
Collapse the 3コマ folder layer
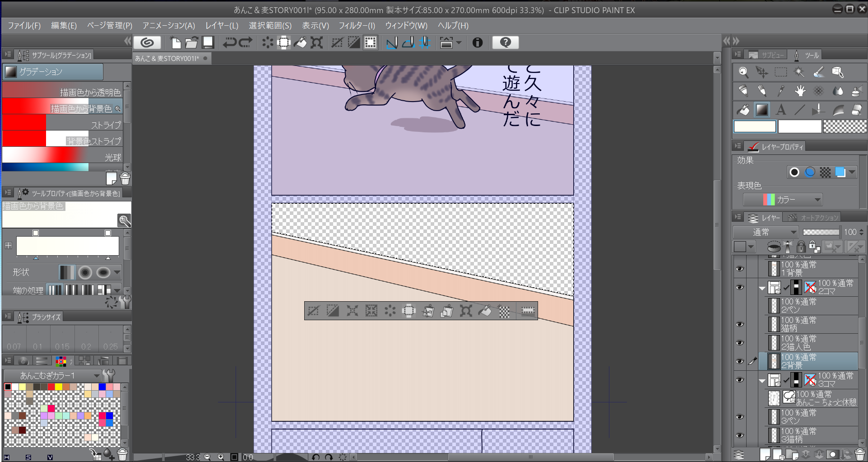coord(762,381)
